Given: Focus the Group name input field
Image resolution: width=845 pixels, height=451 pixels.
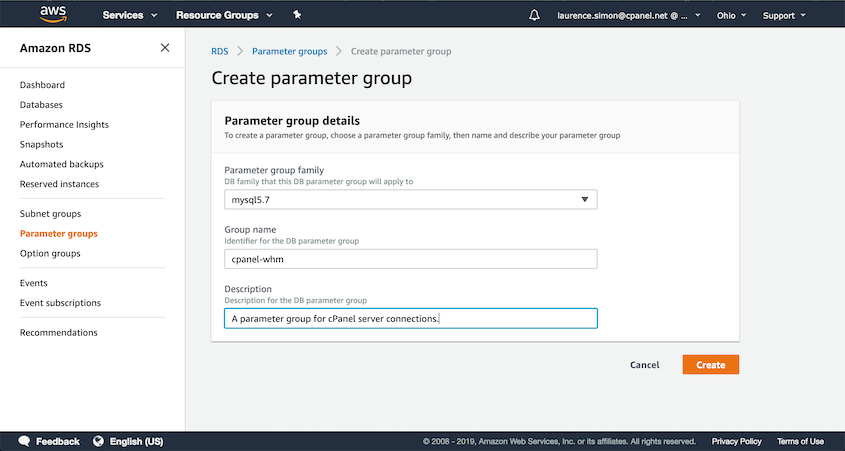Looking at the screenshot, I should coord(411,259).
